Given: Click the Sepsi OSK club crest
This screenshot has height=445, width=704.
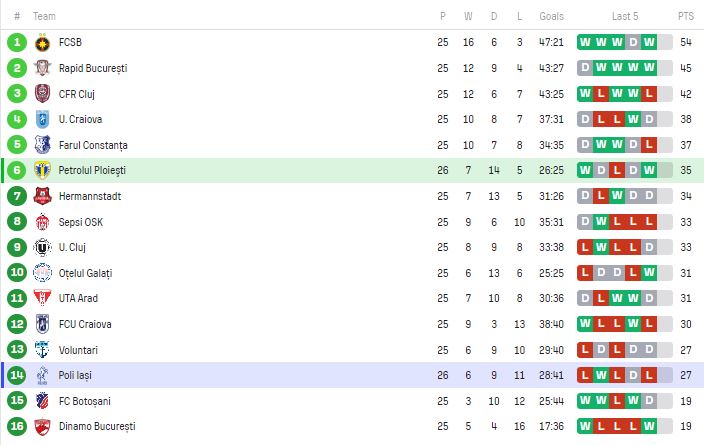Looking at the screenshot, I should pyautogui.click(x=42, y=222).
